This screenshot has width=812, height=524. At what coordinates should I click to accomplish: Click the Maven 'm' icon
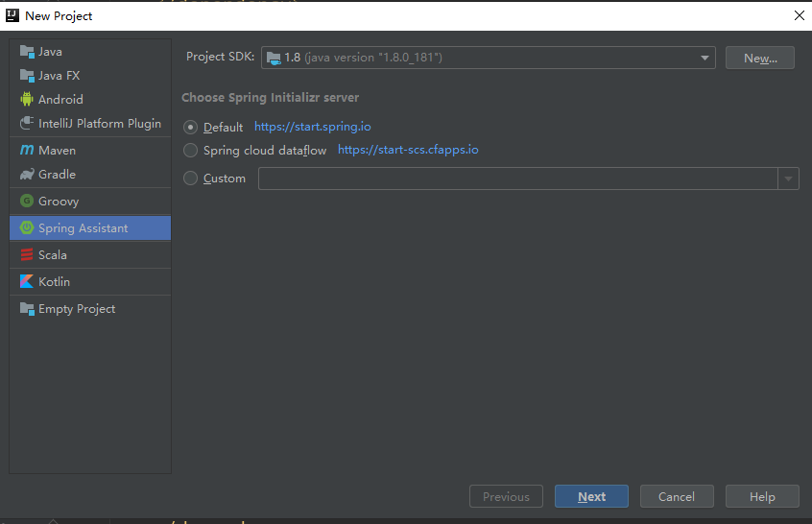coord(27,150)
